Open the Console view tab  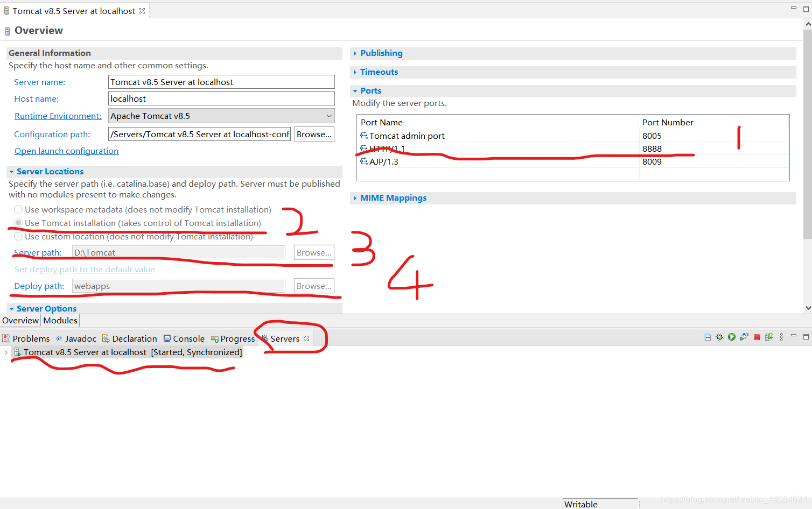[x=184, y=338]
